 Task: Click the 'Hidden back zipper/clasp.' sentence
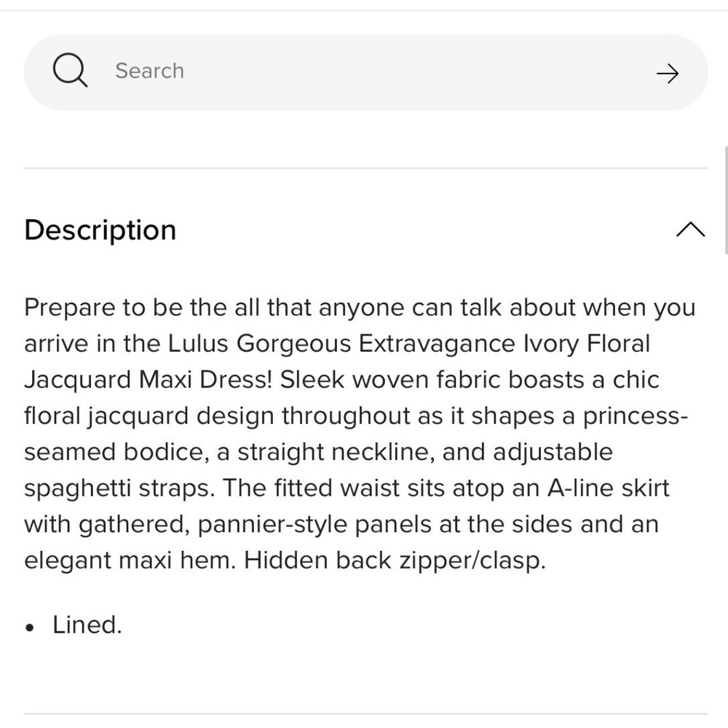395,561
